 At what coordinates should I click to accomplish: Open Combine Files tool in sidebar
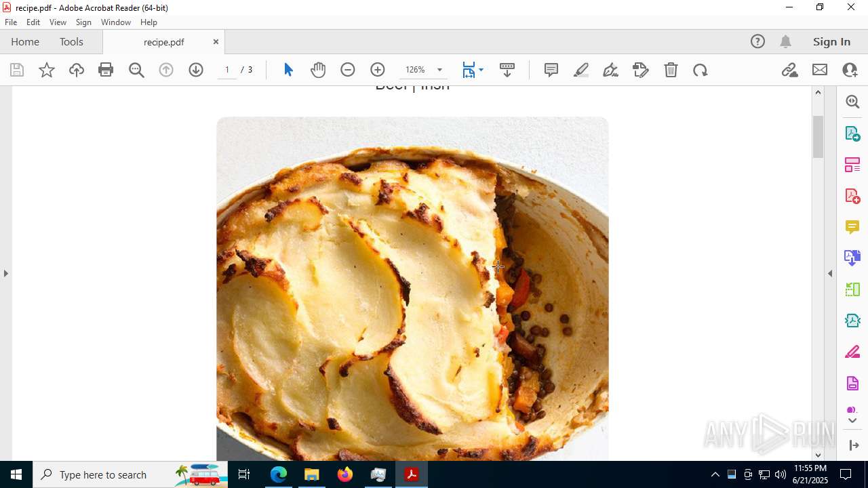[852, 258]
